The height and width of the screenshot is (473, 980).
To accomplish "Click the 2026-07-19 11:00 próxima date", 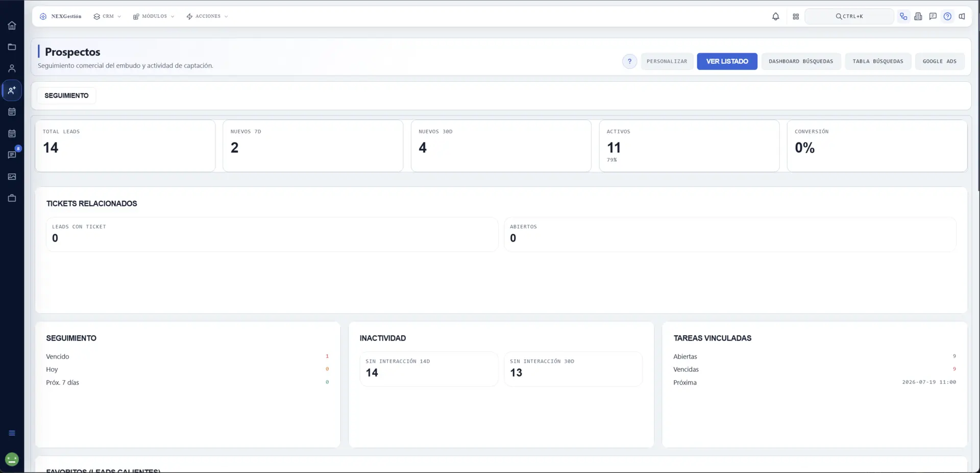I will tap(929, 382).
